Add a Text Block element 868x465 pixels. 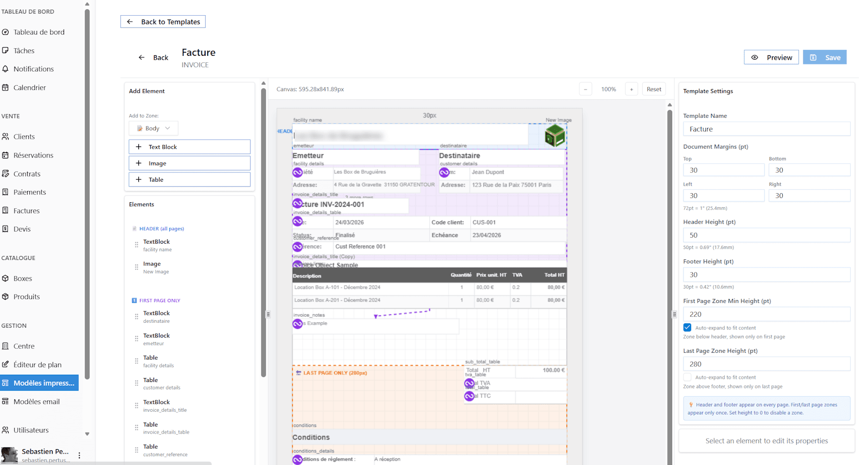tap(189, 147)
